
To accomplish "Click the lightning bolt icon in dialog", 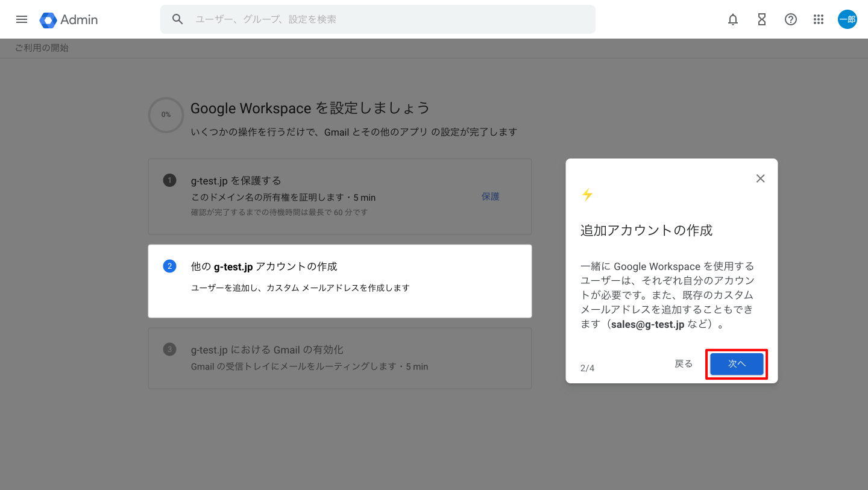I will coord(587,195).
